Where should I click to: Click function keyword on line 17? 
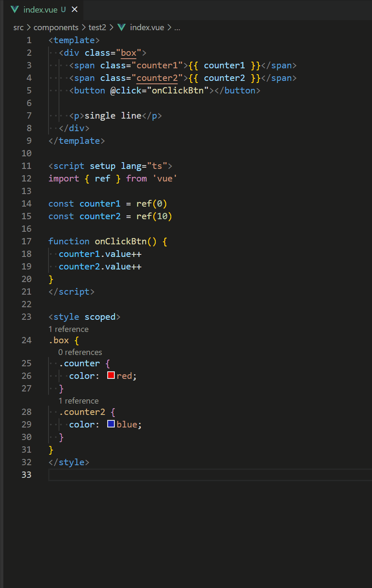tap(69, 241)
